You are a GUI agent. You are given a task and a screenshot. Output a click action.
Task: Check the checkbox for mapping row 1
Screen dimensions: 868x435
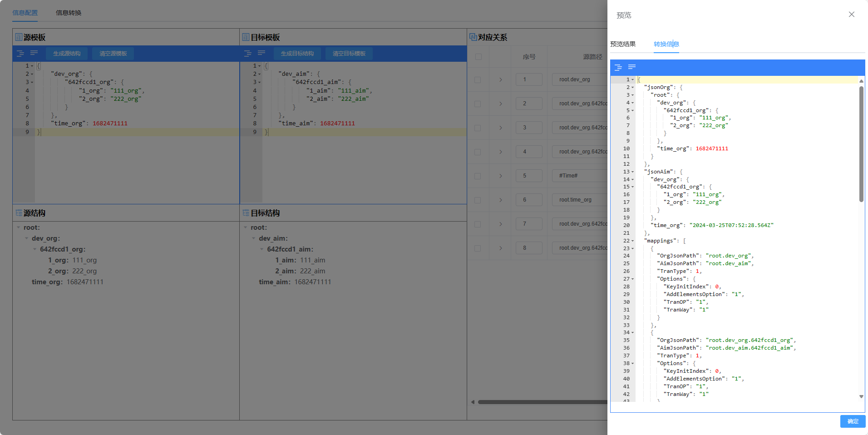[478, 80]
